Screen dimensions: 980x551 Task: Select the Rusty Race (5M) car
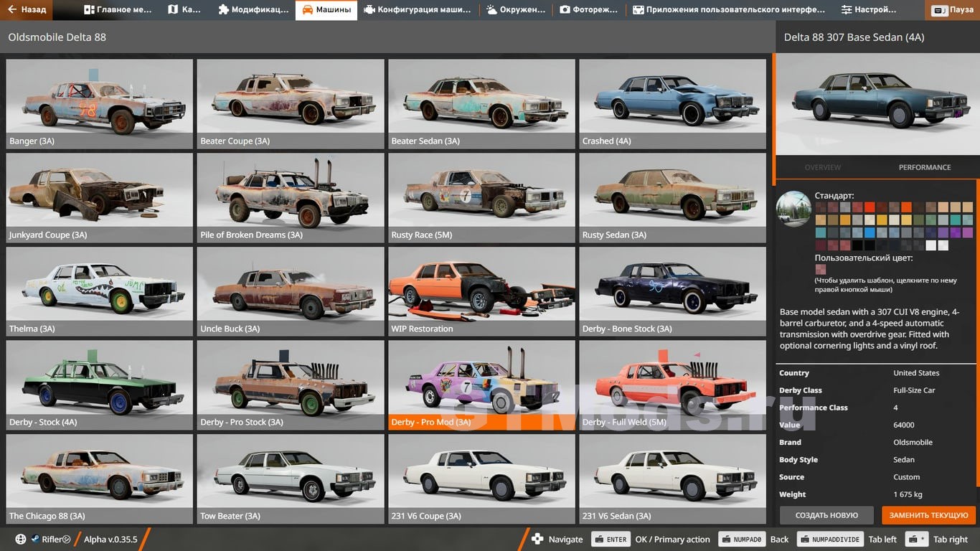481,197
